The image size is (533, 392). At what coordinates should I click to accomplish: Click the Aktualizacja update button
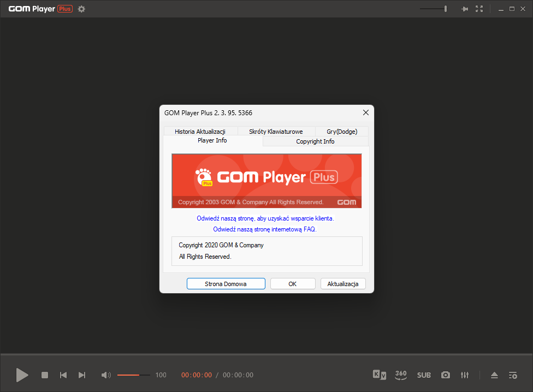[x=342, y=284]
